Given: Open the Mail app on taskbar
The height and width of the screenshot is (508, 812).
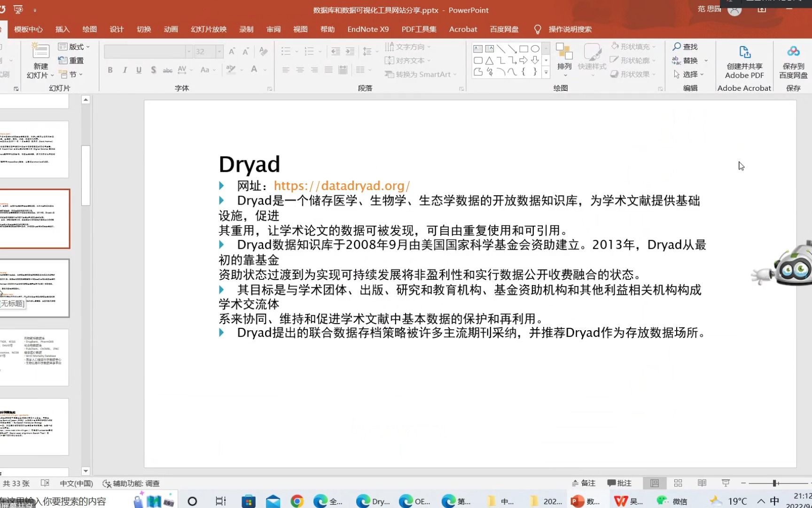Looking at the screenshot, I should 273,501.
